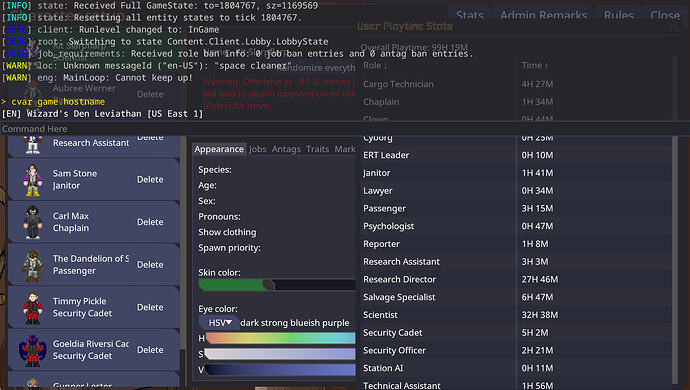Click the 27H 46M time value

pyautogui.click(x=540, y=280)
